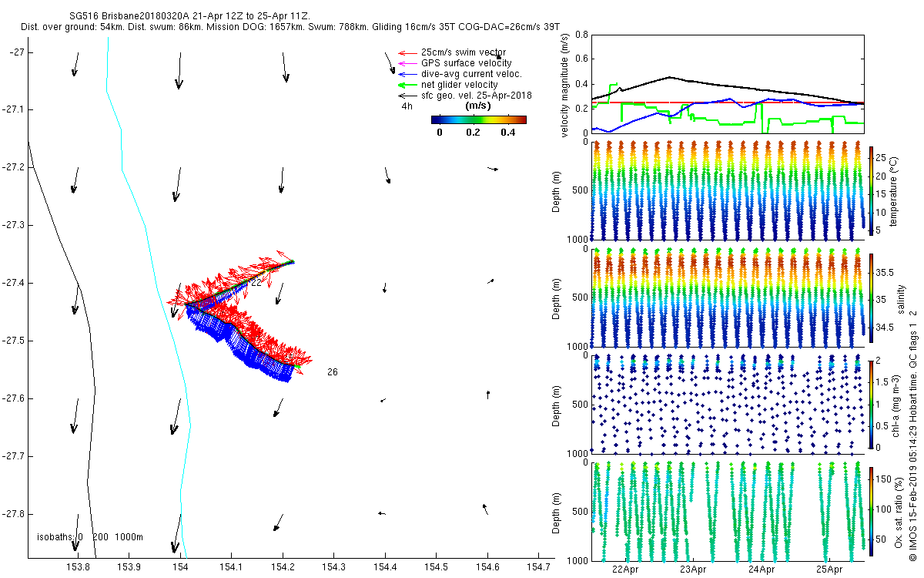Viewport: 924px width, 578px height.
Task: Click the 24Apr date tick label
Action: tap(761, 570)
